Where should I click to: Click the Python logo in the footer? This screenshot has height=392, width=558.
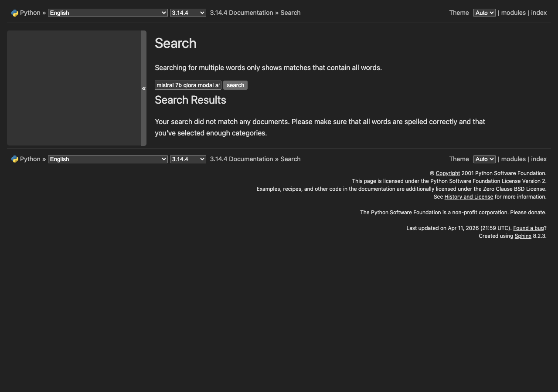(x=15, y=159)
